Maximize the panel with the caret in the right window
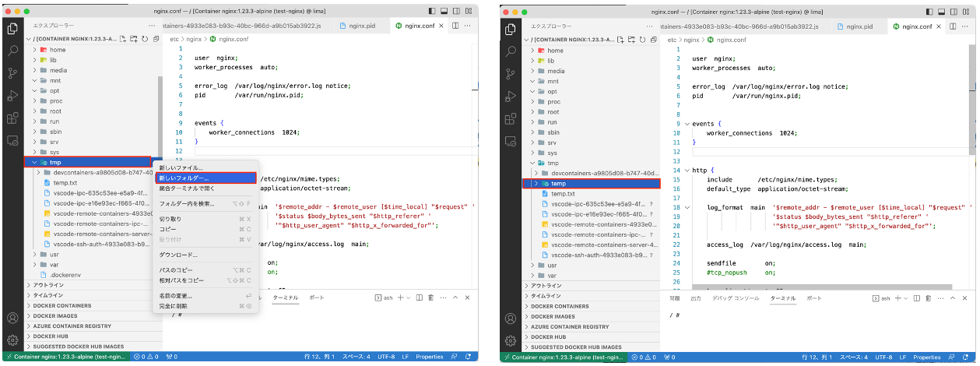The image size is (980, 366). tap(954, 298)
